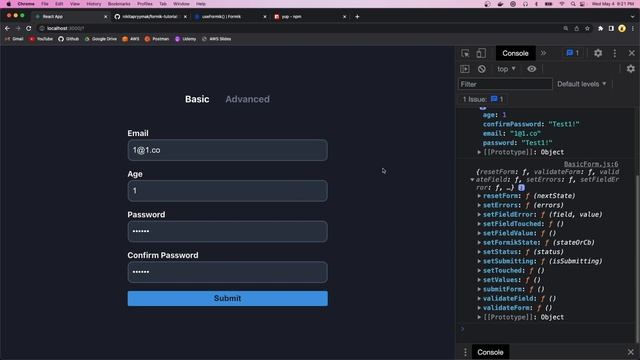Clear the console
This screenshot has width=640, height=360.
pyautogui.click(x=482, y=69)
